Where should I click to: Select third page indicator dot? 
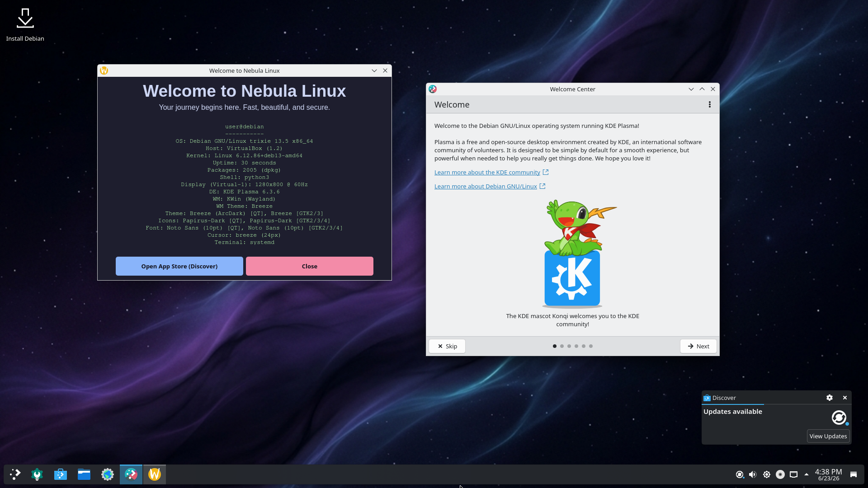coord(569,346)
